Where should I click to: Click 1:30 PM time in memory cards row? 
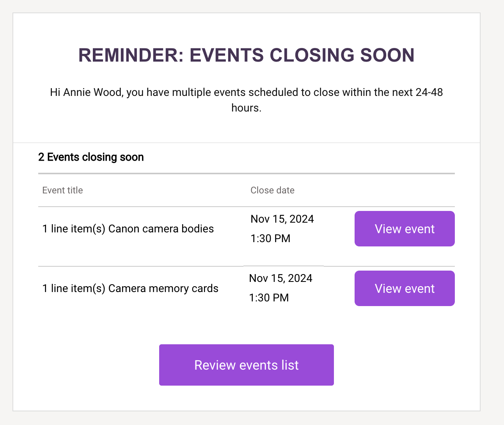tap(269, 298)
